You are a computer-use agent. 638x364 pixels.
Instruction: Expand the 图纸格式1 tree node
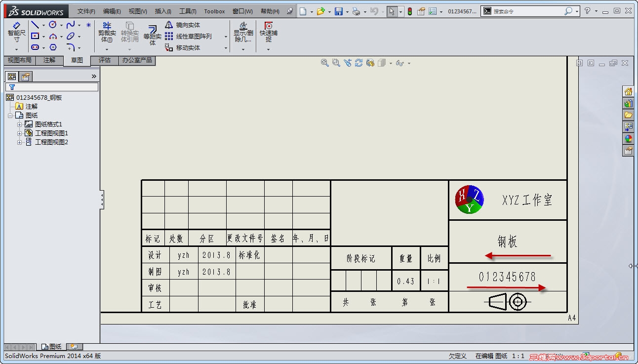pos(19,124)
